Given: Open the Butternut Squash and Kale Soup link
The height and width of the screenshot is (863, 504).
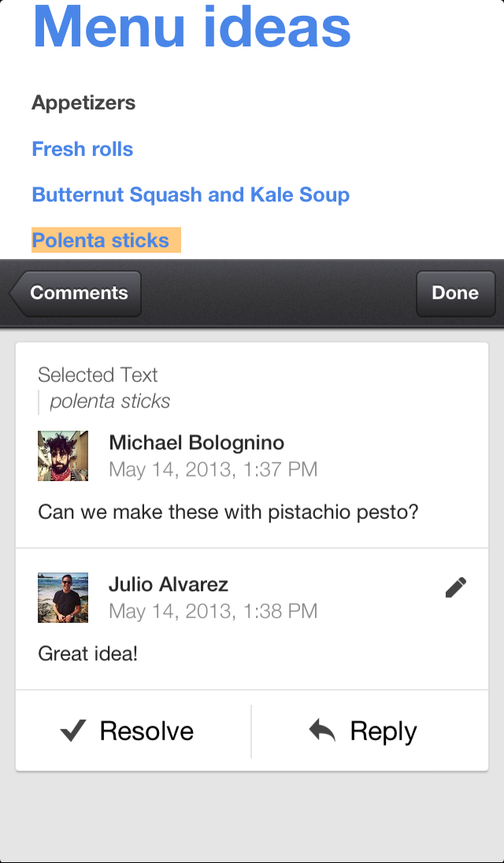Looking at the screenshot, I should (191, 194).
